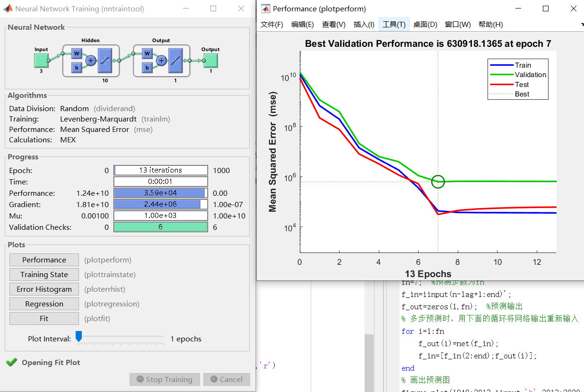Click the green checkmark status icon
Screen dimensions: 584x392
[11, 362]
